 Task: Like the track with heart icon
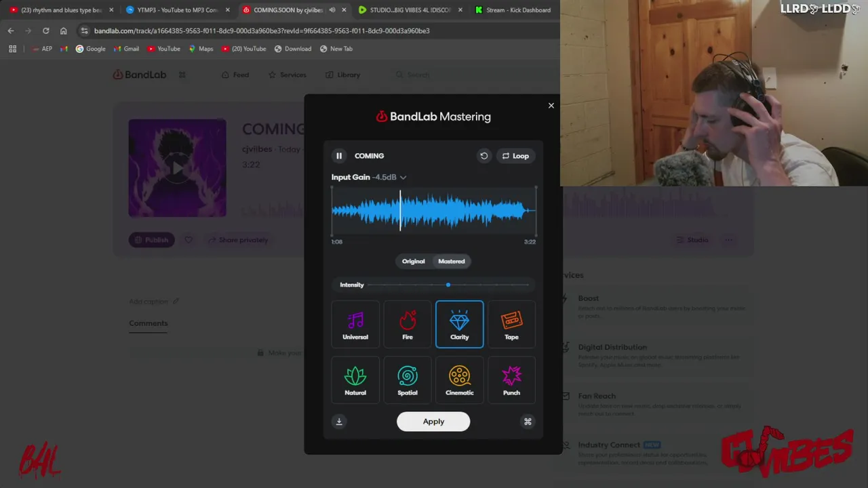[x=189, y=240]
